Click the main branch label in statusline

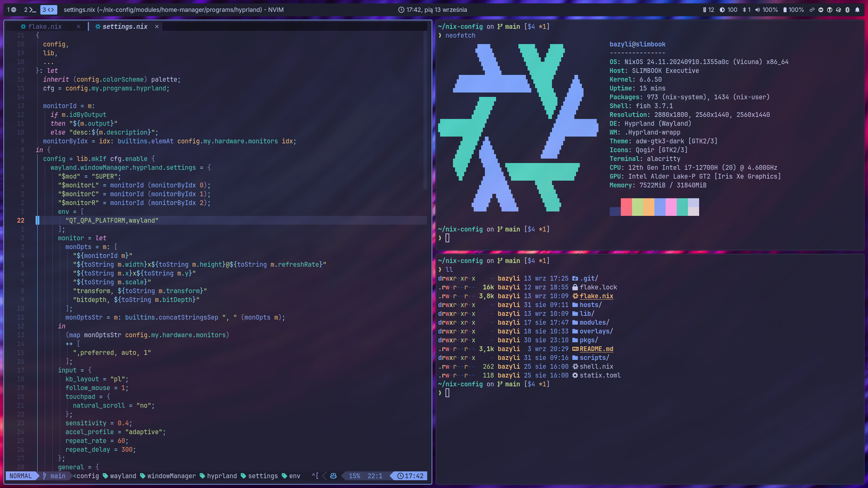click(x=58, y=476)
